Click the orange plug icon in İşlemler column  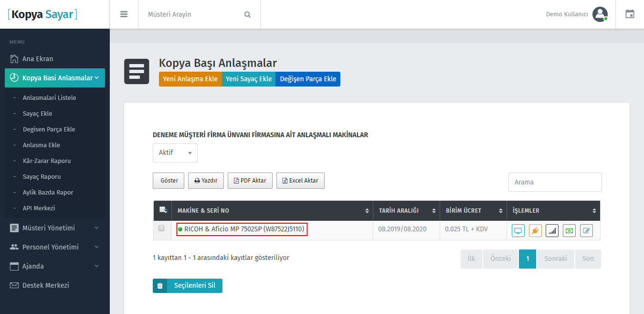pos(535,230)
